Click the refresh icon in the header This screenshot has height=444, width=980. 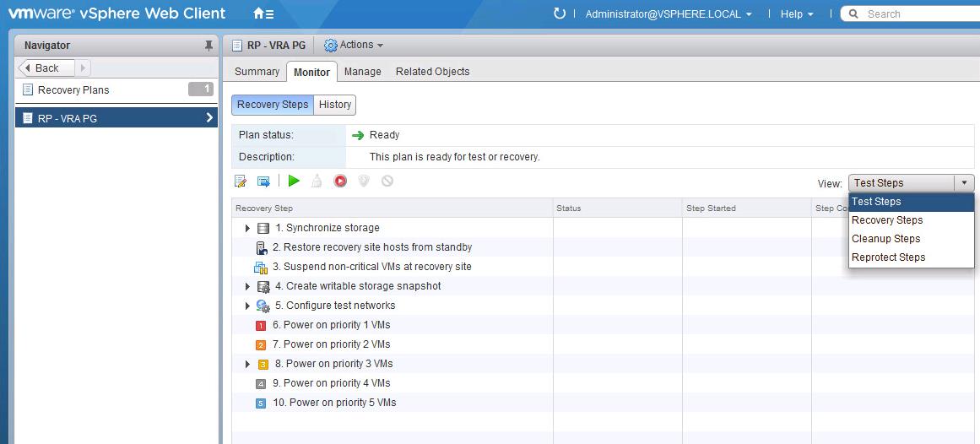tap(560, 14)
